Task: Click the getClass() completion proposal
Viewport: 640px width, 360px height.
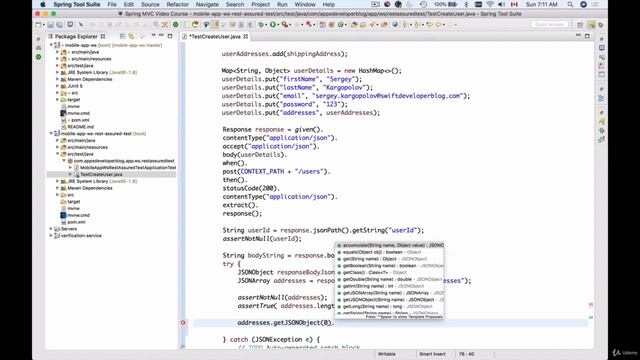Action: (389, 272)
